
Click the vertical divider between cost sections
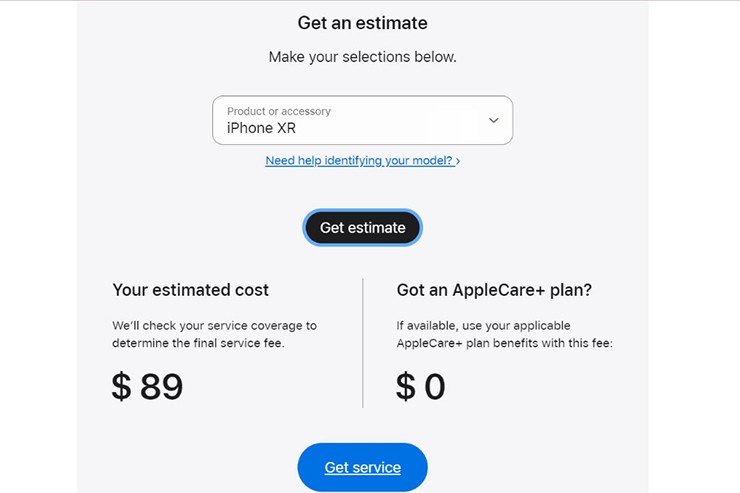click(x=363, y=342)
